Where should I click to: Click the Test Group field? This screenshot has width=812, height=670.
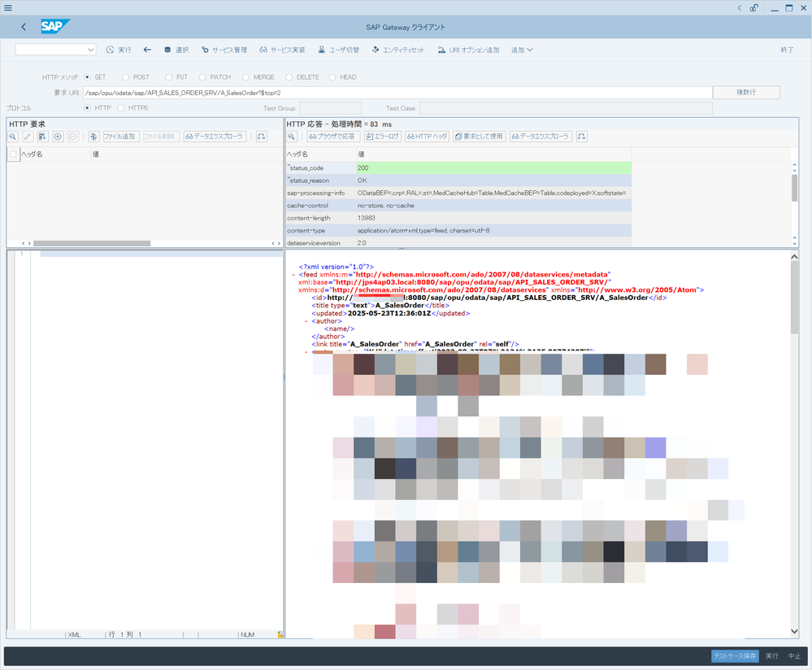click(330, 108)
